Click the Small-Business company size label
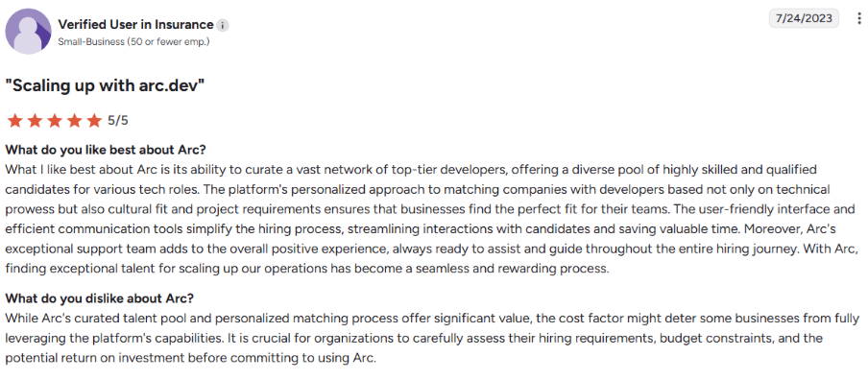The width and height of the screenshot is (868, 380). [133, 42]
